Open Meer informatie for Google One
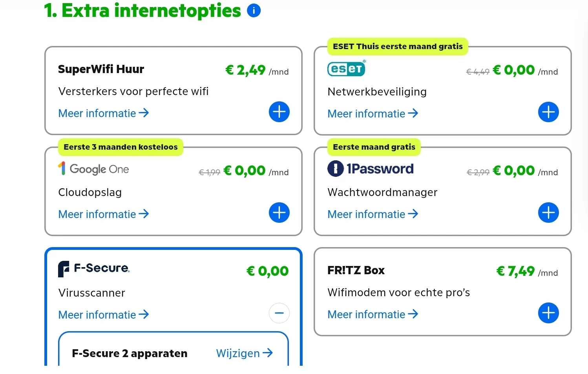 [104, 214]
